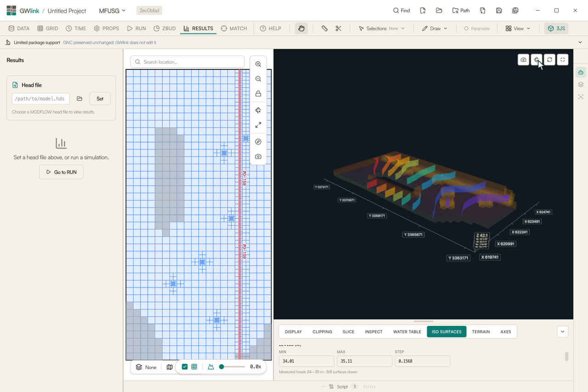Click the iso surface MIN level field
Viewport: 588px width, 392px height.
306,361
